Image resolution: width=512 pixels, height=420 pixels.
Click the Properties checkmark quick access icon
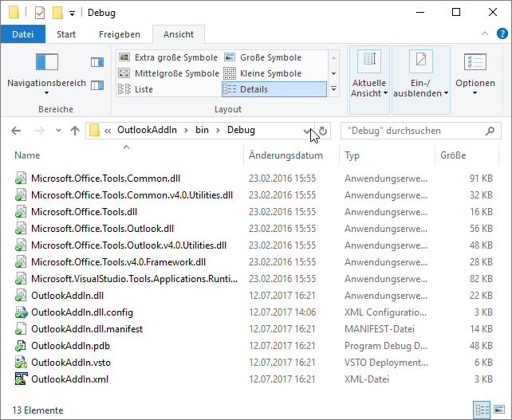coord(40,13)
